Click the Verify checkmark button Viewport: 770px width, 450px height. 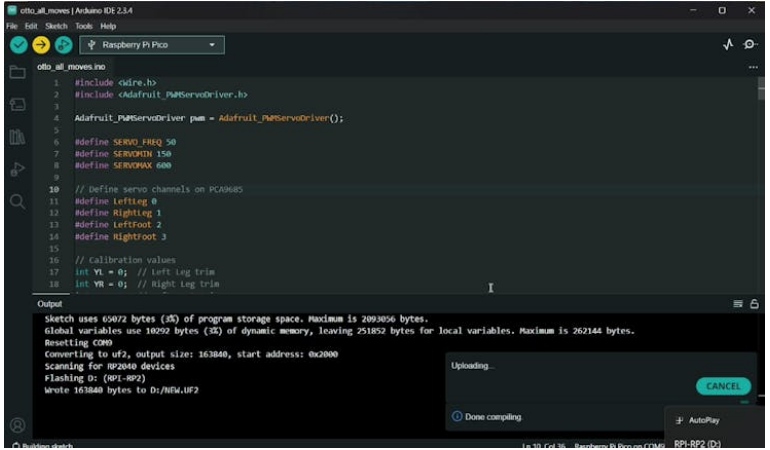tap(18, 45)
